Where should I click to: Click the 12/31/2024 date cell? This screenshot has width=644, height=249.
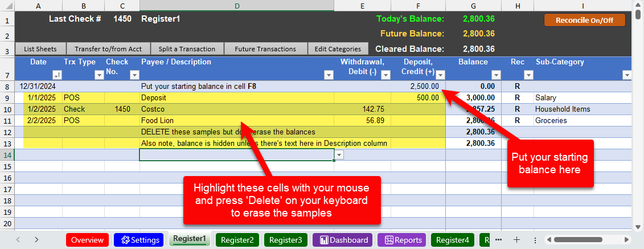click(x=39, y=87)
